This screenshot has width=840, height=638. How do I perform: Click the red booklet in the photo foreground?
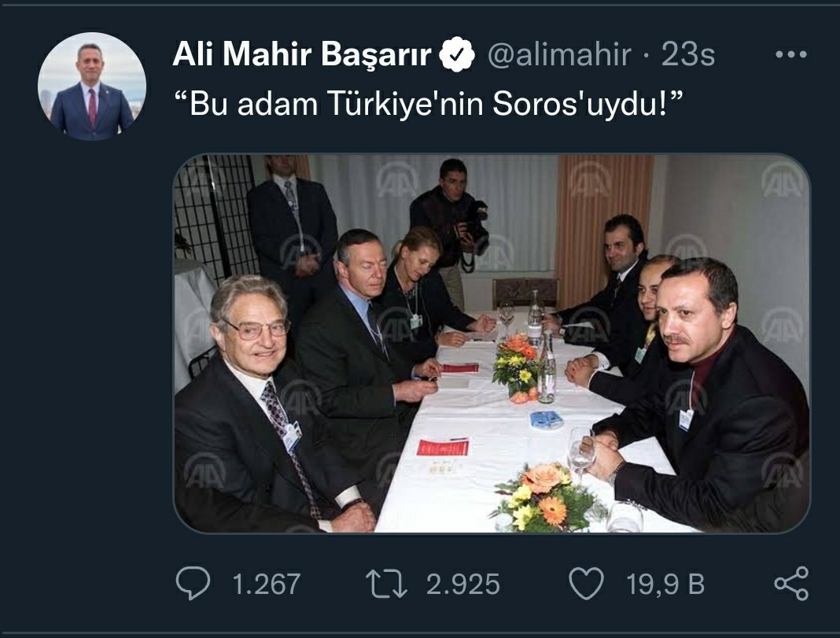click(x=443, y=448)
